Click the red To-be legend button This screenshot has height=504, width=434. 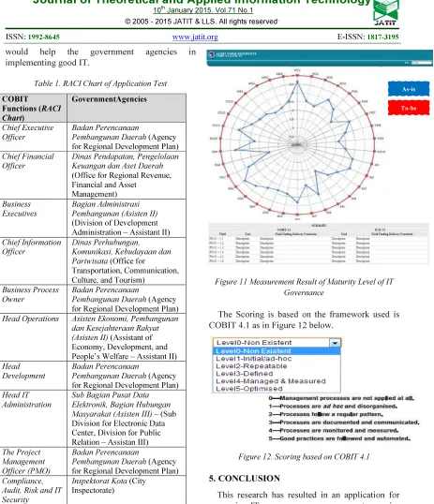pos(409,108)
